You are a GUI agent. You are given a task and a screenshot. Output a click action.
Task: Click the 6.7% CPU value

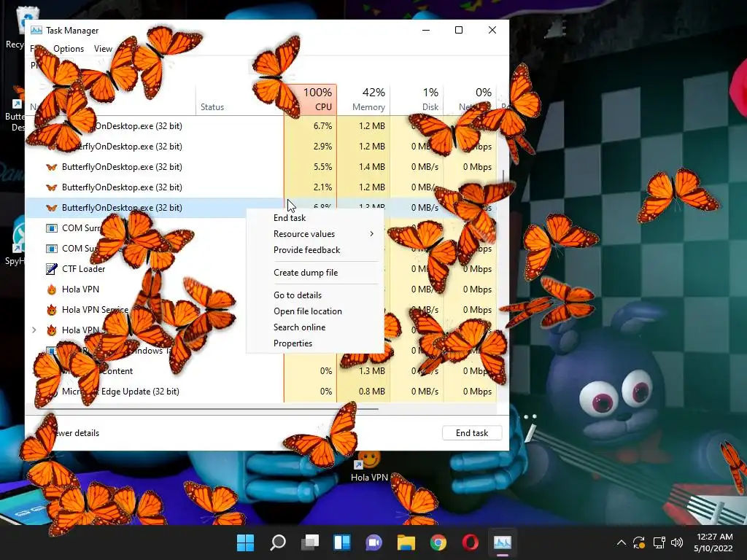322,126
